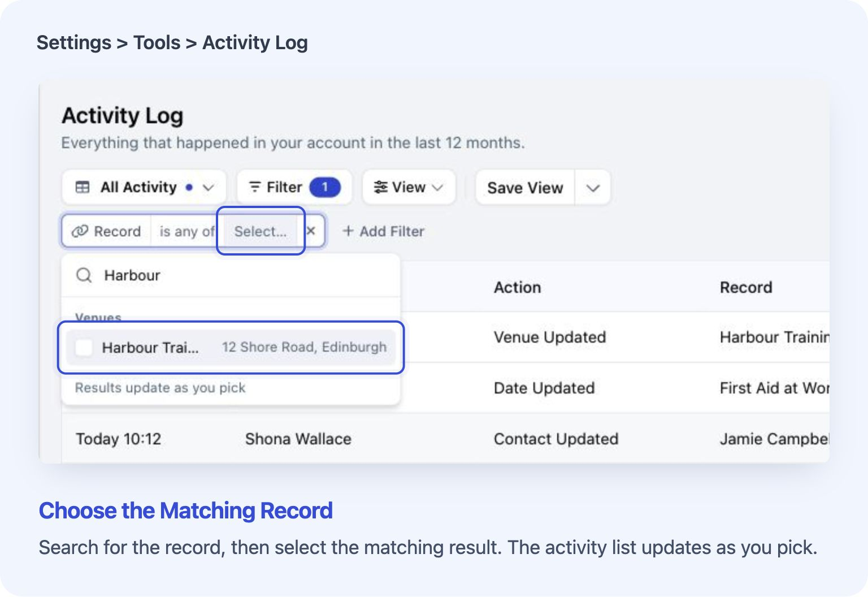Click the Shona Wallace user cell
The height and width of the screenshot is (597, 868).
(x=298, y=439)
